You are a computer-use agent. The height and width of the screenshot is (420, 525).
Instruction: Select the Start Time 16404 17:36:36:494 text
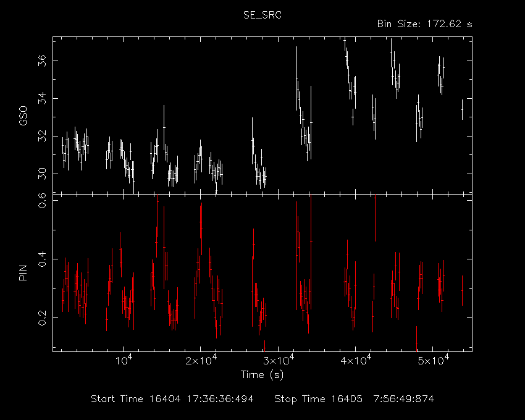pos(172,399)
